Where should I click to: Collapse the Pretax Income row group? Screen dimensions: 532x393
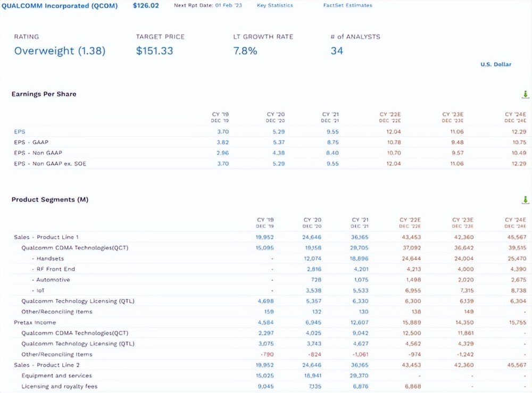35,322
